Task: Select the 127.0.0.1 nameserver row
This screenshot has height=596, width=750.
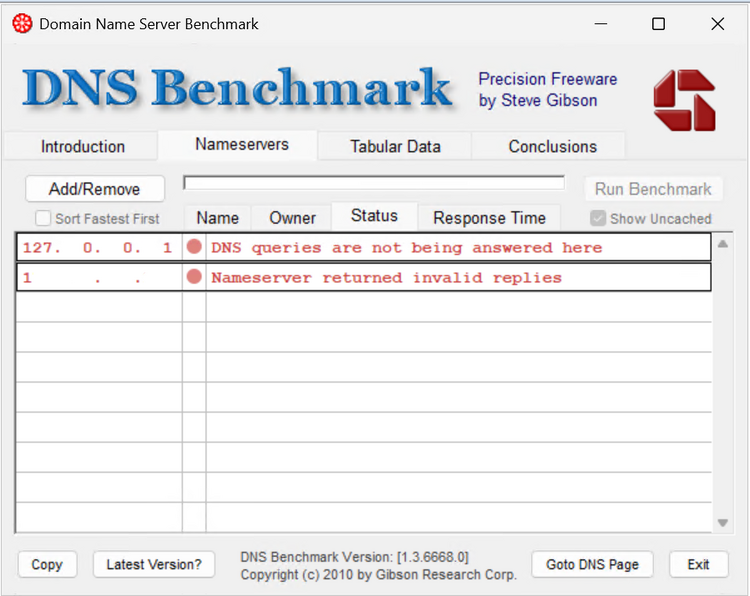Action: pos(364,247)
